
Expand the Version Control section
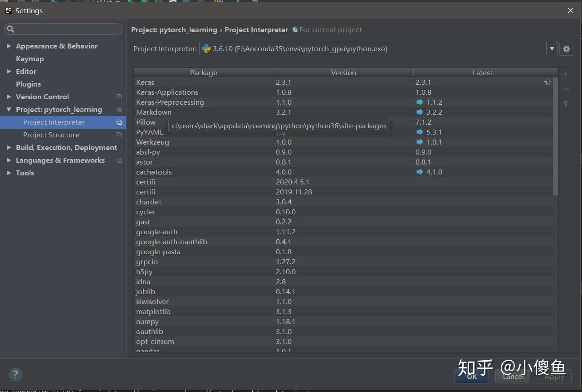click(9, 97)
